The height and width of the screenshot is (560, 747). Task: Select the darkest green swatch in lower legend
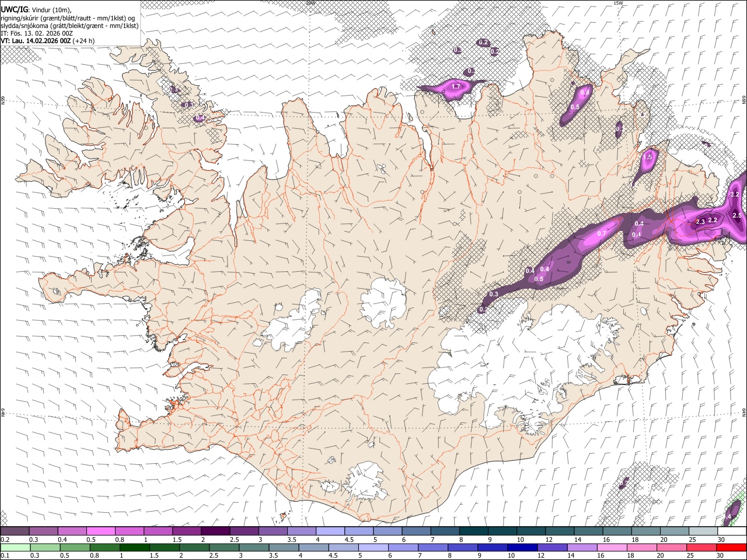(134, 547)
